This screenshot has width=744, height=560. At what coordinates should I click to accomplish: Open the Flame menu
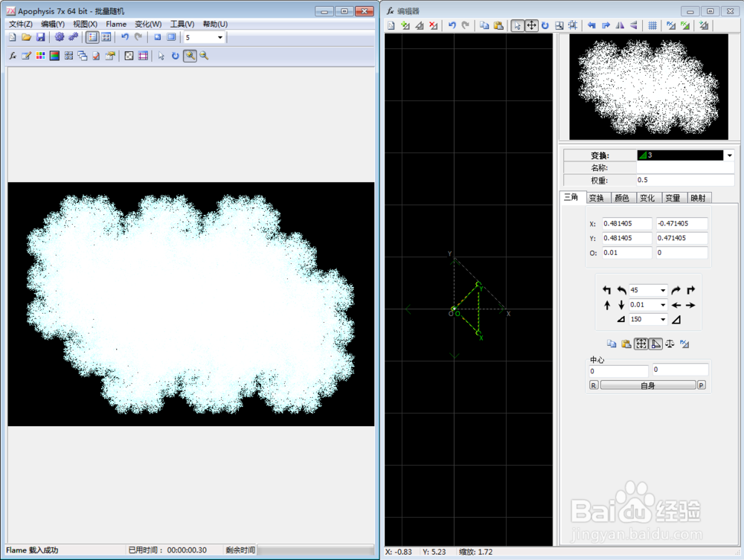[x=116, y=23]
